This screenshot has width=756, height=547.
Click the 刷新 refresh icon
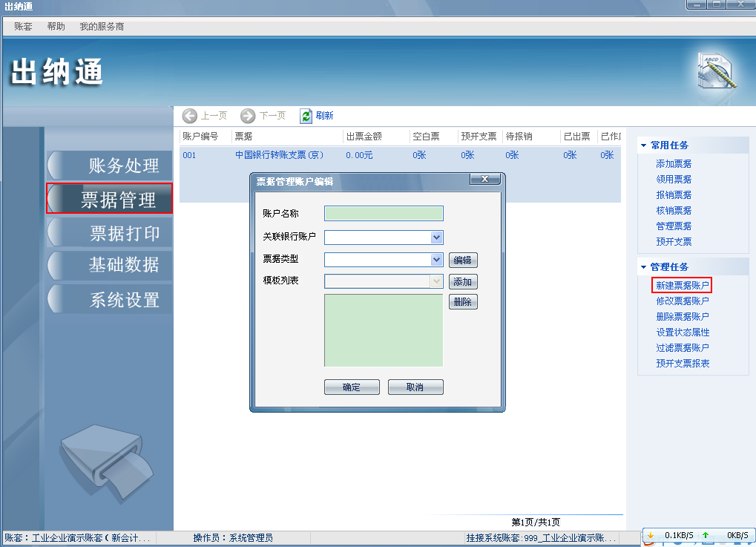306,116
